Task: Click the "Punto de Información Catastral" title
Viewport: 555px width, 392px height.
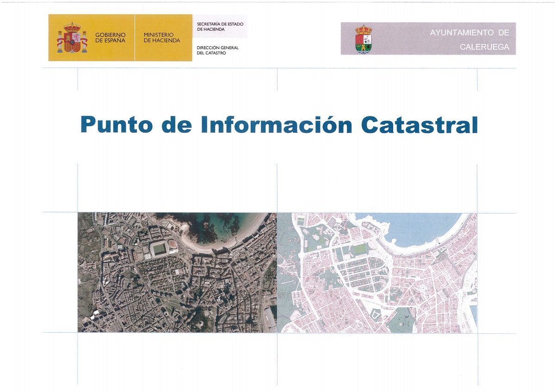Action: point(279,125)
